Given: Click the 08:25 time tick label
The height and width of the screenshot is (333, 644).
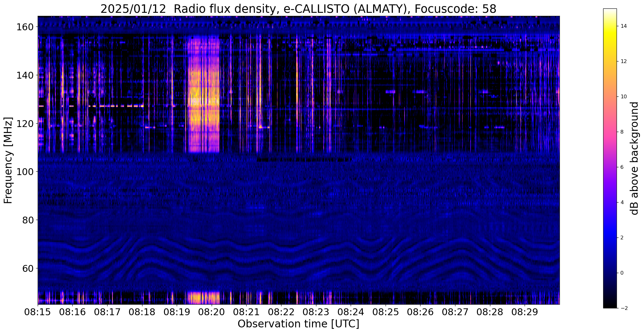Looking at the screenshot, I should click(386, 312).
